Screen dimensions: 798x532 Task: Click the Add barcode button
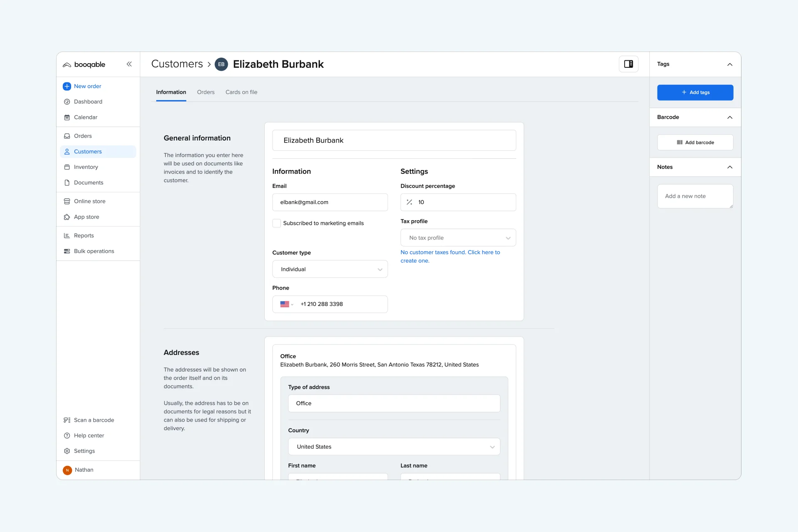coord(695,142)
